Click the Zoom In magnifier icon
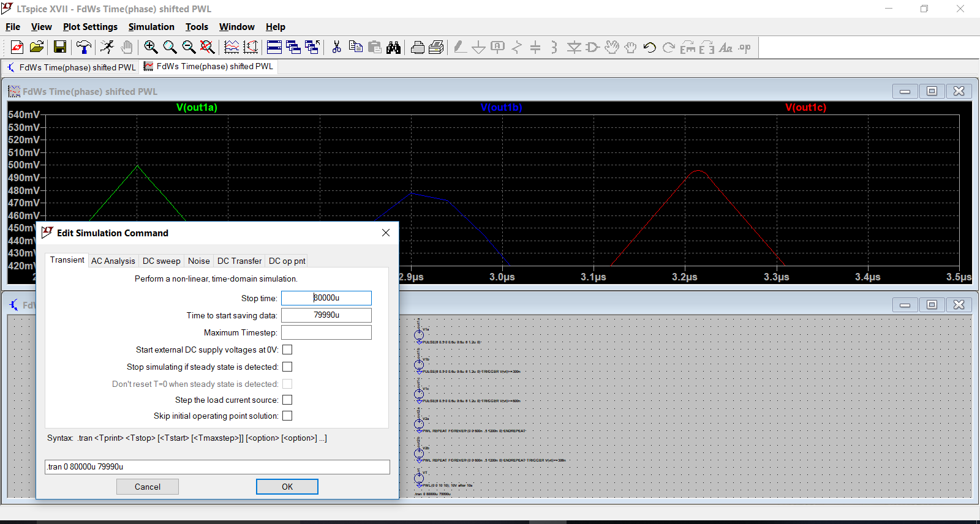The width and height of the screenshot is (980, 524). pyautogui.click(x=151, y=47)
